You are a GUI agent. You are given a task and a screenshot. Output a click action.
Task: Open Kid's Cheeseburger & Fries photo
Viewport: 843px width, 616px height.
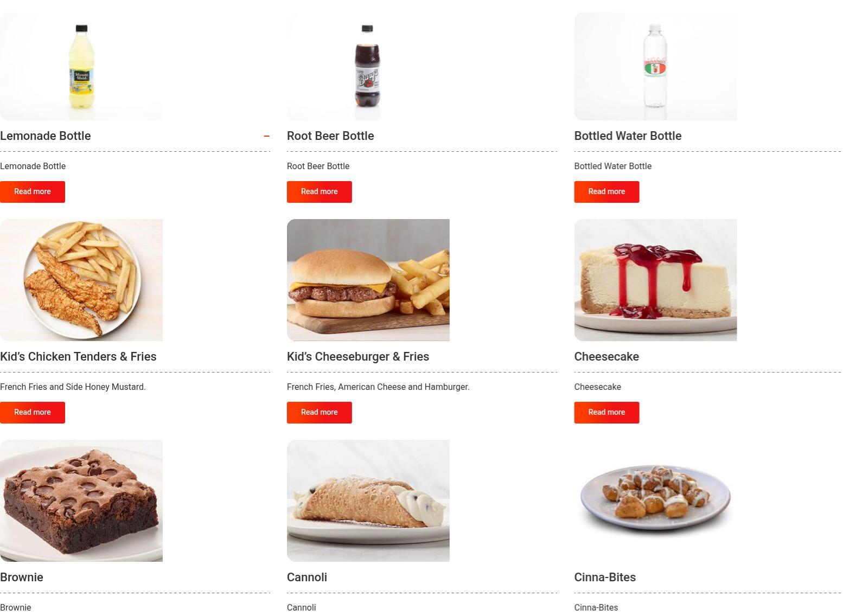(x=368, y=280)
